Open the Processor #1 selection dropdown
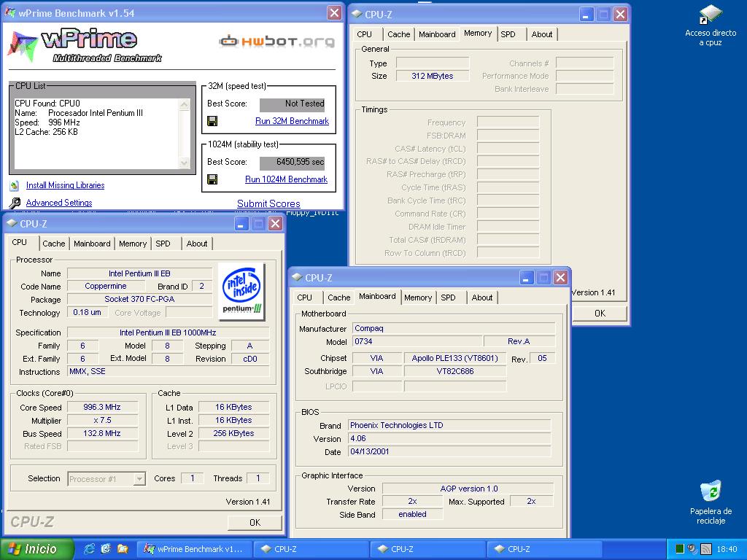 (x=107, y=478)
